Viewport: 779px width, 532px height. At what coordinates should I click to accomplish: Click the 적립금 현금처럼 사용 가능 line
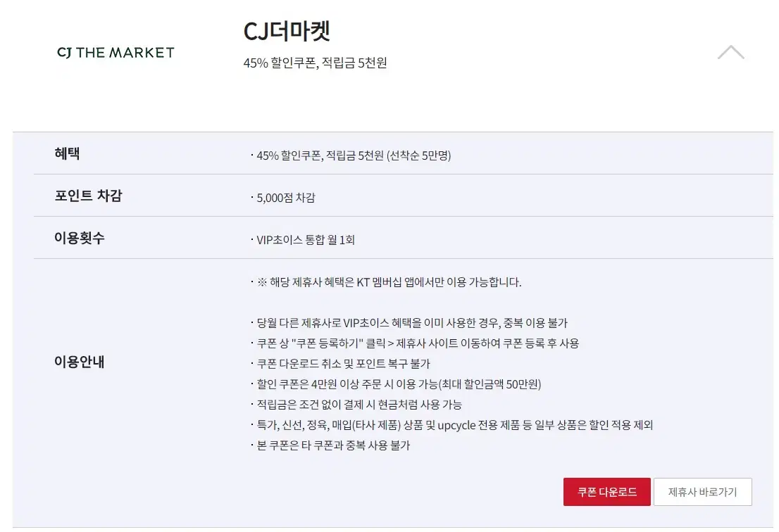click(359, 405)
